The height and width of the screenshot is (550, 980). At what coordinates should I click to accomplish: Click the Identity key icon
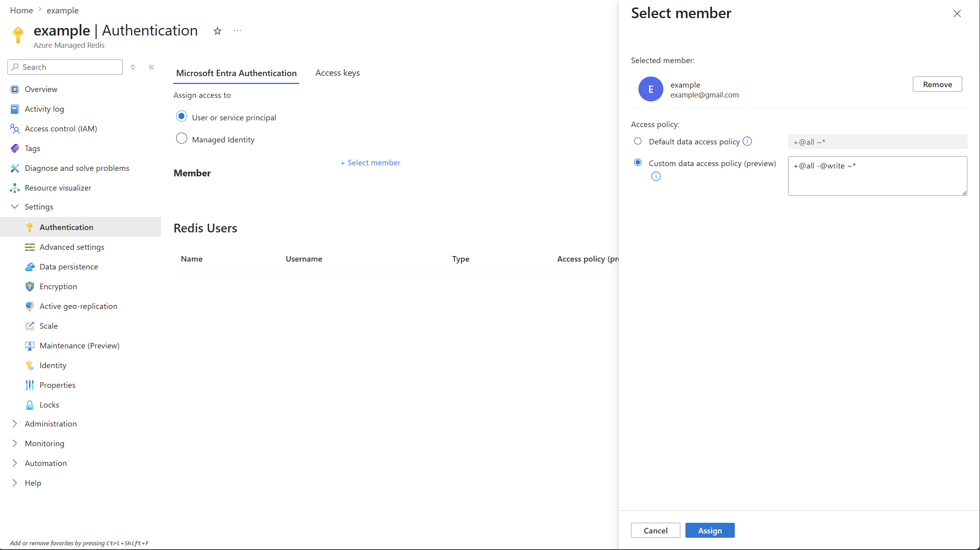point(30,365)
